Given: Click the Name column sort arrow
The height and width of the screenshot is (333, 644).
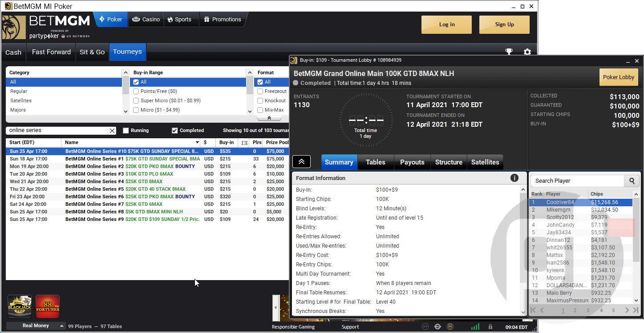Looking at the screenshot, I should [197, 143].
